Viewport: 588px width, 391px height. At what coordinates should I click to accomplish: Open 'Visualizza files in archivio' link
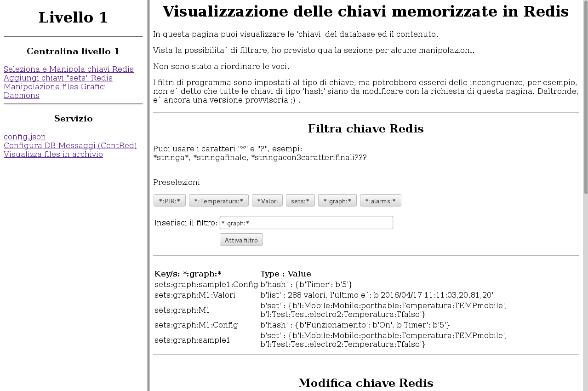click(53, 155)
